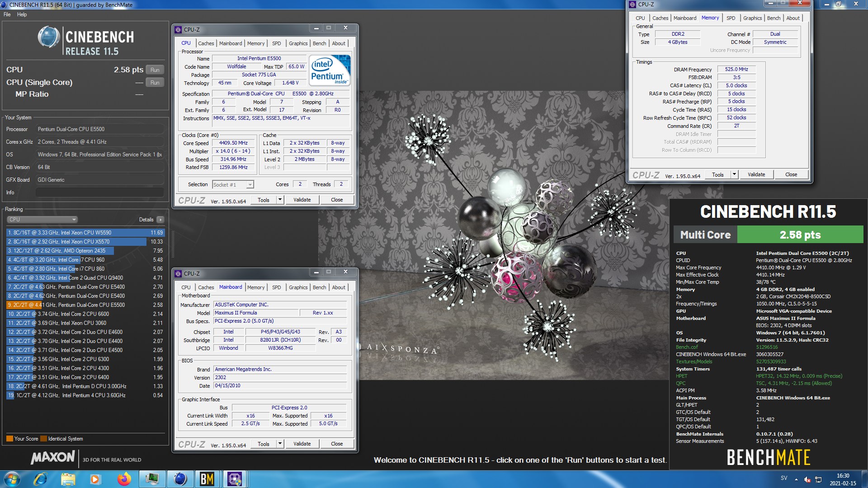This screenshot has height=488, width=868.
Task: Open BenchMate BM taskbar icon
Action: (207, 479)
